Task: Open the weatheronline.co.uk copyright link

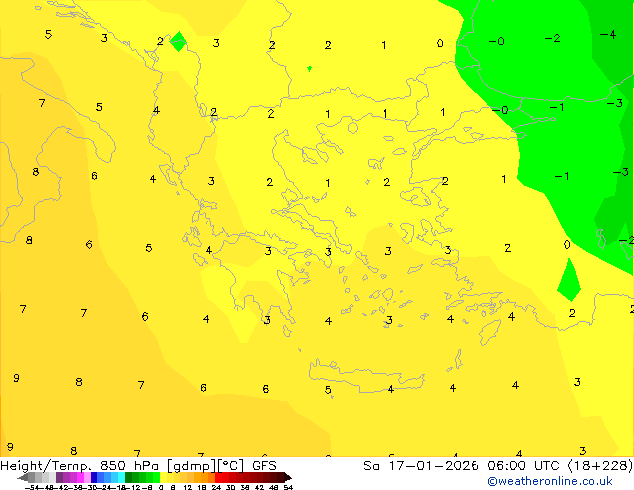Action: click(550, 481)
